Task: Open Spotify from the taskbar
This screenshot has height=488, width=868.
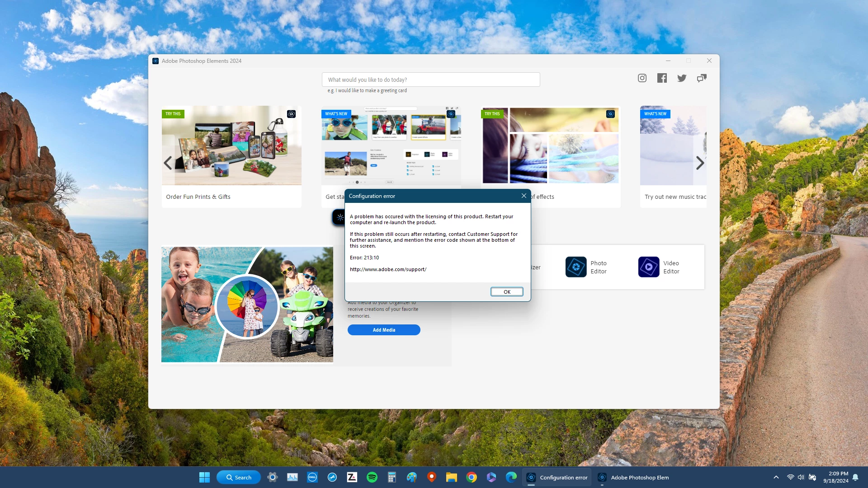Action: point(372,477)
